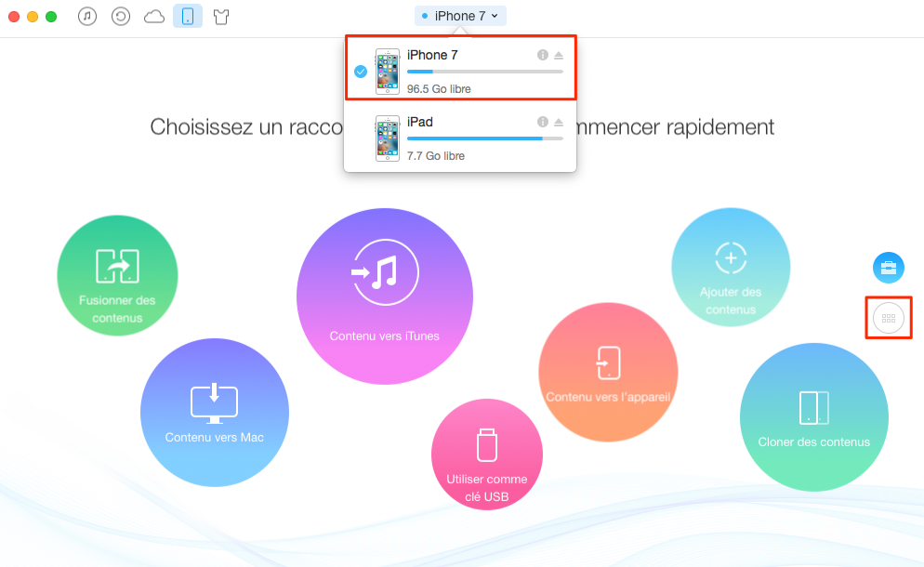The image size is (924, 567).
Task: Switch to category grid view button
Action: [889, 318]
